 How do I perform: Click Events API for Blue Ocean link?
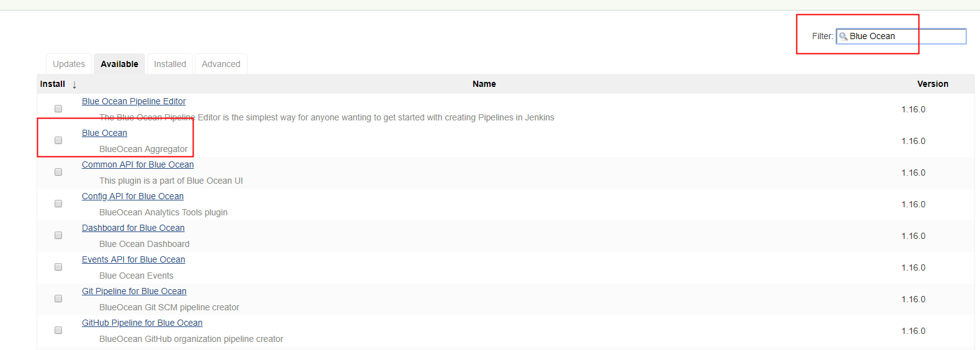point(133,259)
